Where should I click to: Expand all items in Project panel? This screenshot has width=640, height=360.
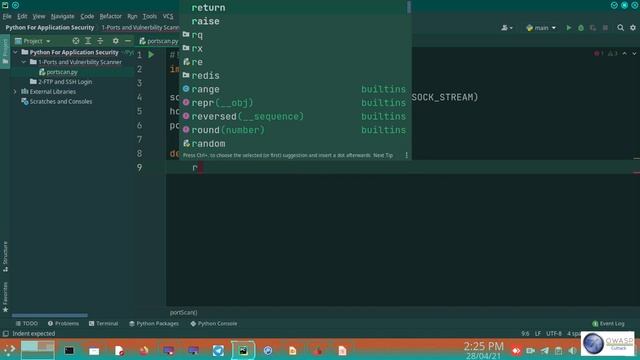pyautogui.click(x=88, y=41)
